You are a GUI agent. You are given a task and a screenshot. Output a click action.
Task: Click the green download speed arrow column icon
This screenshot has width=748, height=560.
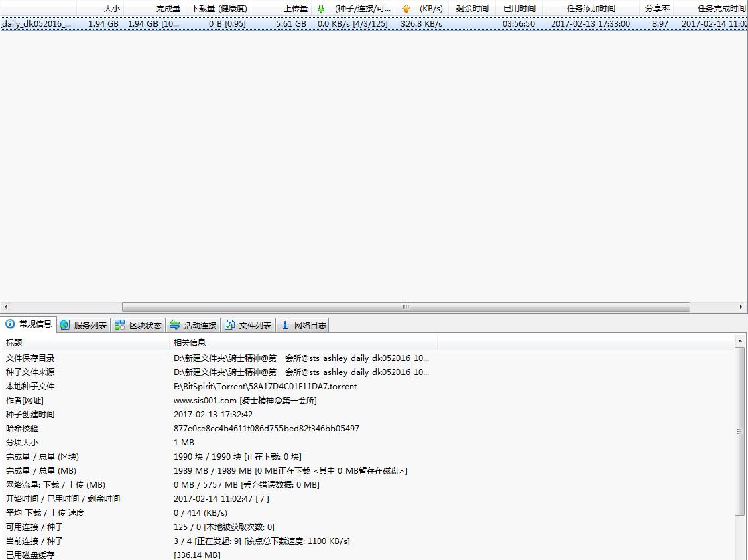pyautogui.click(x=321, y=9)
